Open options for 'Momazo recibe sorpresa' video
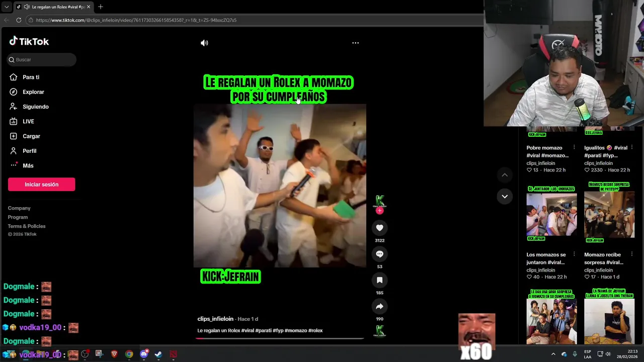 click(x=632, y=254)
